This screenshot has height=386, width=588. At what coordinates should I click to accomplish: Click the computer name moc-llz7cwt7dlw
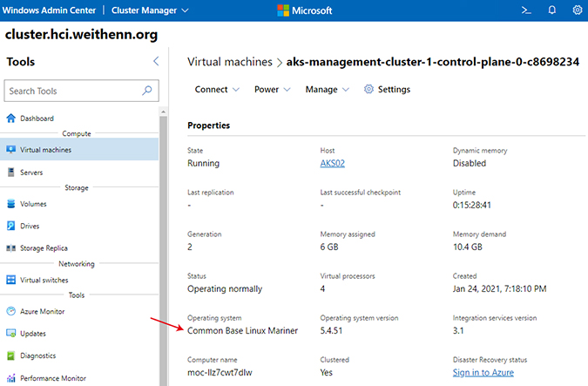220,373
